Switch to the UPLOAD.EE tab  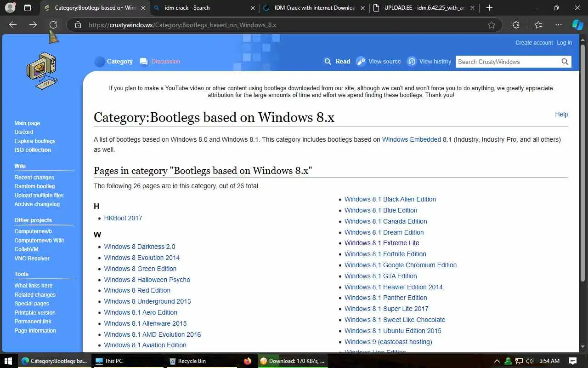coord(424,8)
